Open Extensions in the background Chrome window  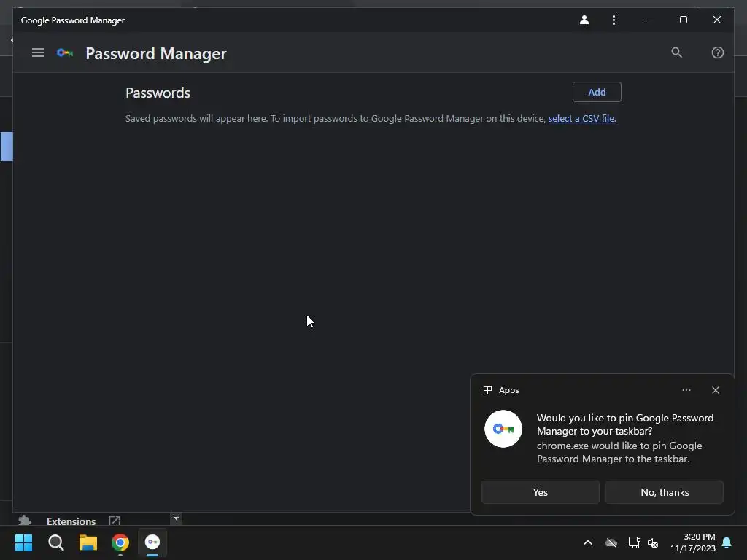[x=71, y=521]
